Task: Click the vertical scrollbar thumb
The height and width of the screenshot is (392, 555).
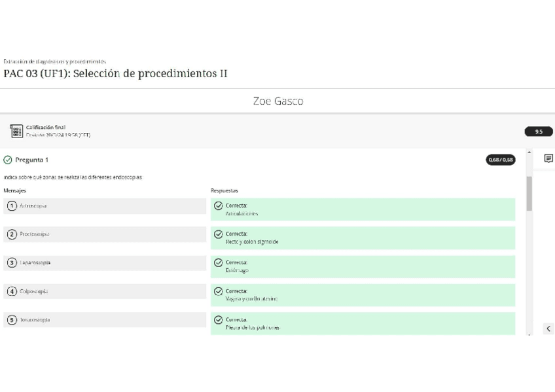Action: [x=529, y=193]
